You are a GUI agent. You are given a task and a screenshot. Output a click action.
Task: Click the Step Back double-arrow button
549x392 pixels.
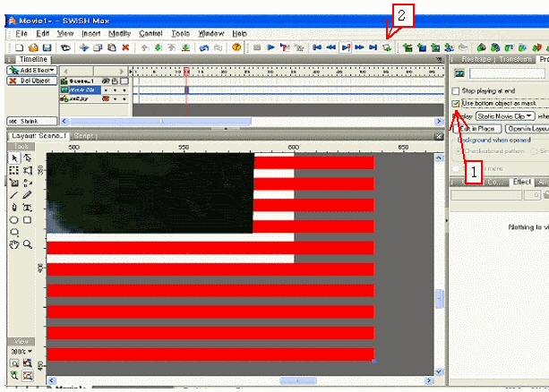point(331,47)
